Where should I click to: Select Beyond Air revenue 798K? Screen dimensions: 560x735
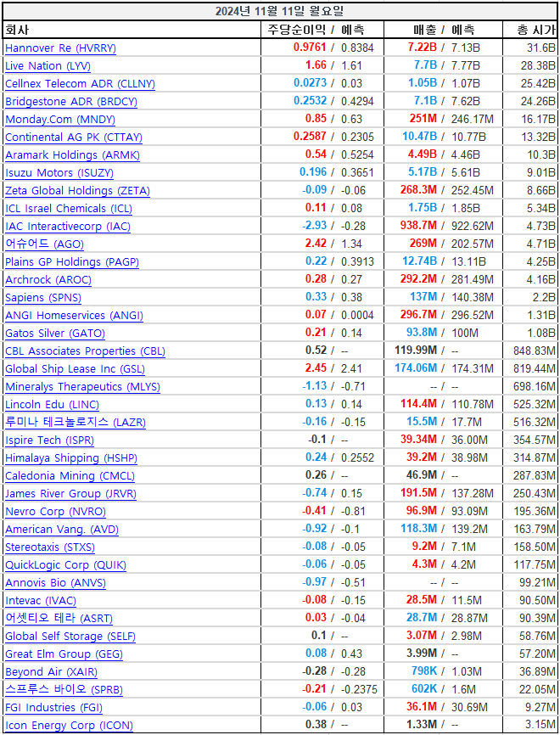[x=423, y=670]
